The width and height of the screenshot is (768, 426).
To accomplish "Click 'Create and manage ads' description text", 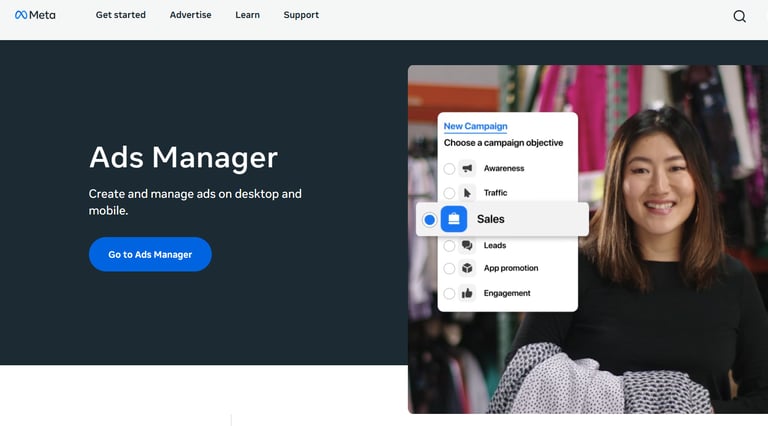I will (195, 202).
